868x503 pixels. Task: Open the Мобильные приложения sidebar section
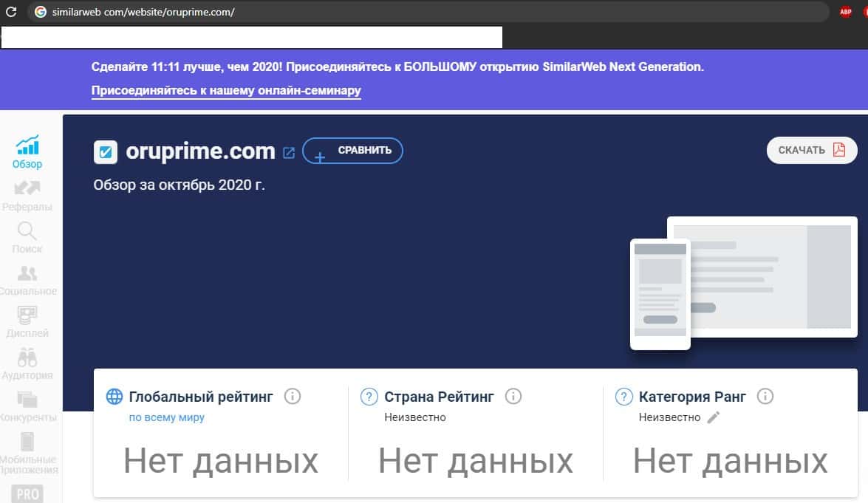coord(27,454)
